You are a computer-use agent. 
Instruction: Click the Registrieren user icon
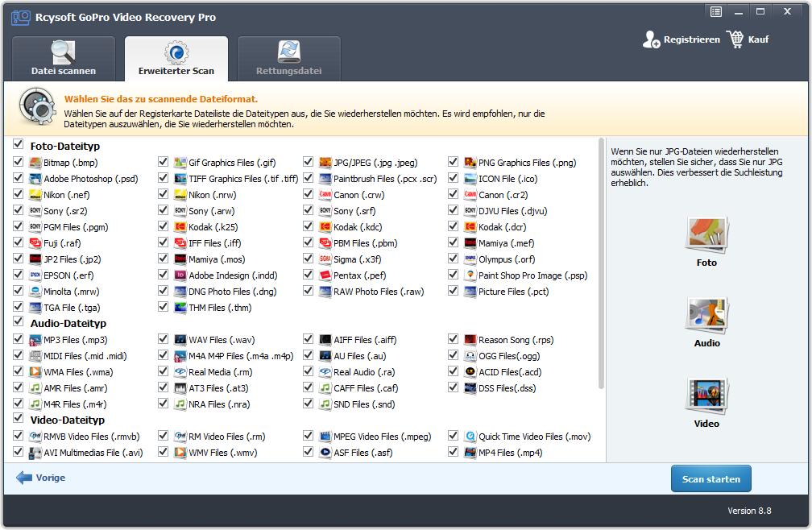pyautogui.click(x=651, y=39)
